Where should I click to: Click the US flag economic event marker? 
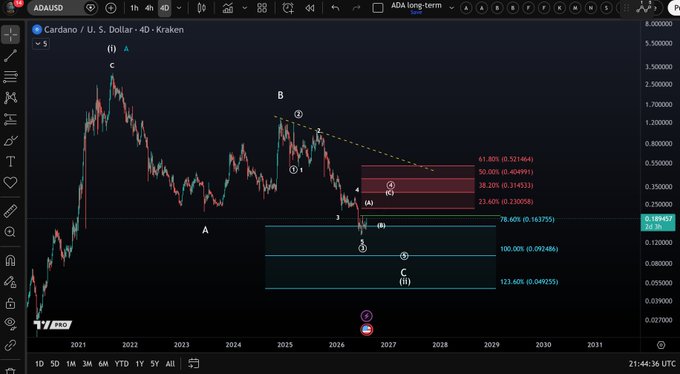coord(366,330)
